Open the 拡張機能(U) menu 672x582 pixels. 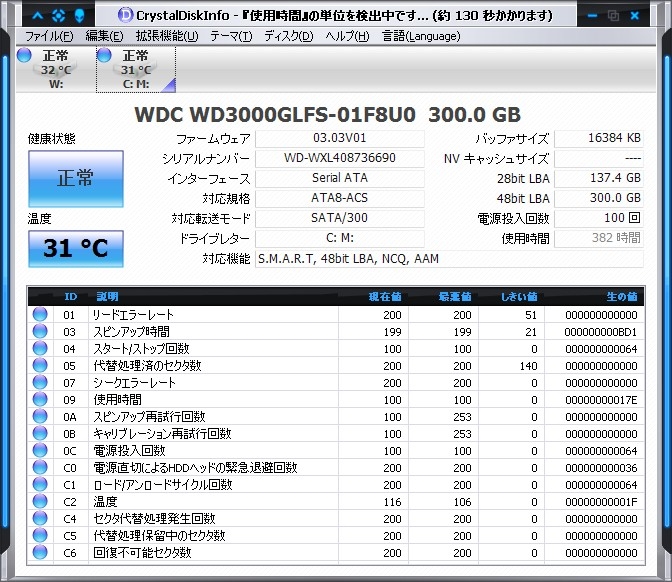tap(167, 36)
